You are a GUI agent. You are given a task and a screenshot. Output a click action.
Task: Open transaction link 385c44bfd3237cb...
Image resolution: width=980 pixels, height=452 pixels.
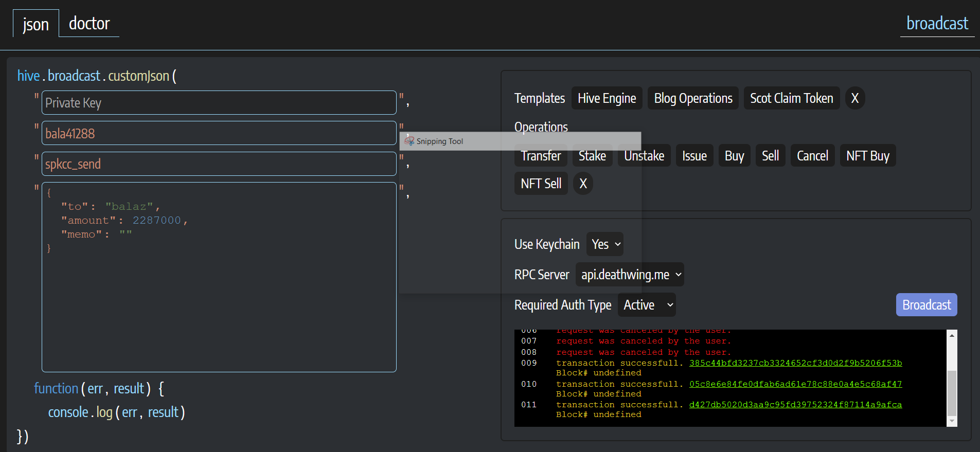[x=795, y=363]
